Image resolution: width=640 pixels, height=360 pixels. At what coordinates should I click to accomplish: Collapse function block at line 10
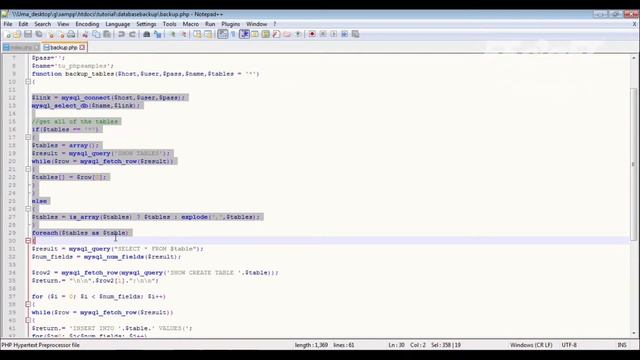(28, 82)
